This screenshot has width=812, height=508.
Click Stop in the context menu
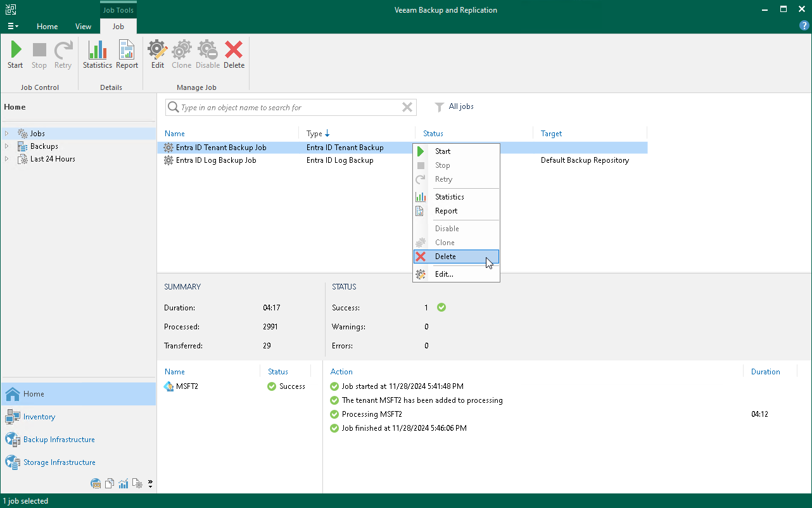click(456, 165)
